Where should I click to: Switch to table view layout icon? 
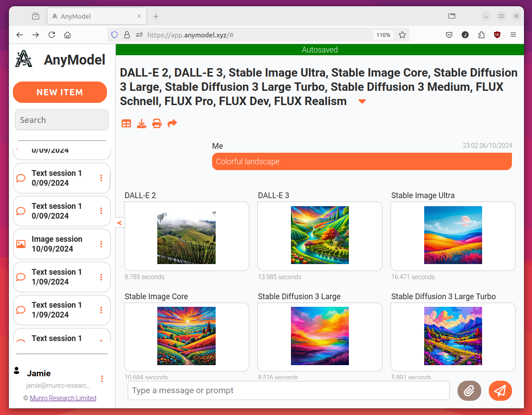pyautogui.click(x=126, y=124)
